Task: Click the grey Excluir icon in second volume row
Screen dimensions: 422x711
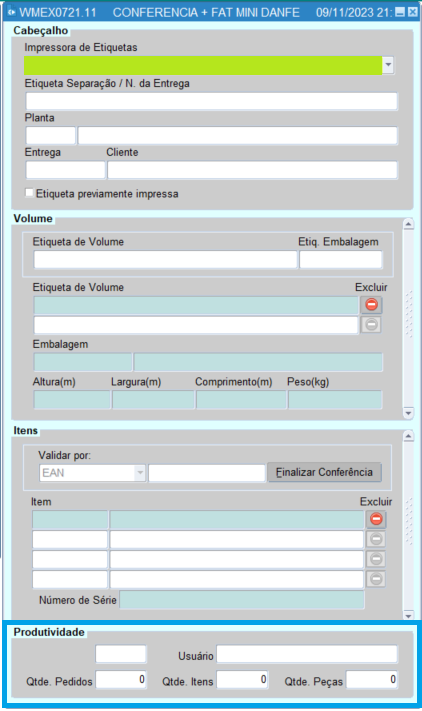Action: click(x=371, y=325)
